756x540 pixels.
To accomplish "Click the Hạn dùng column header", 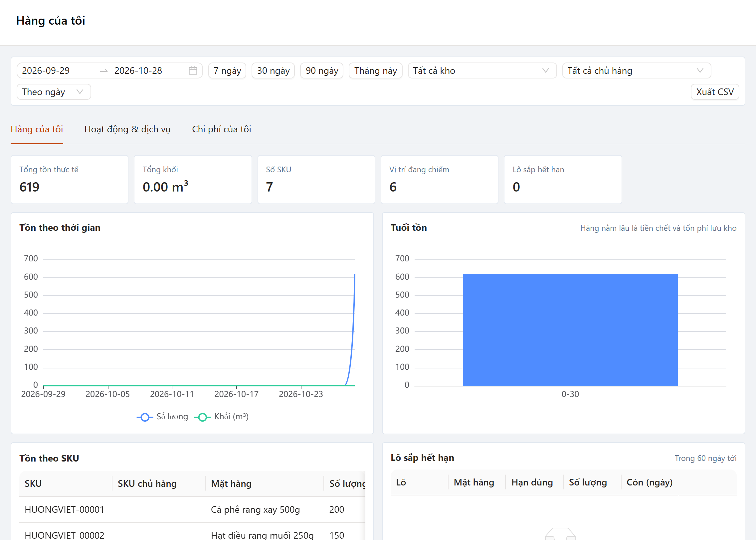I will [x=534, y=482].
